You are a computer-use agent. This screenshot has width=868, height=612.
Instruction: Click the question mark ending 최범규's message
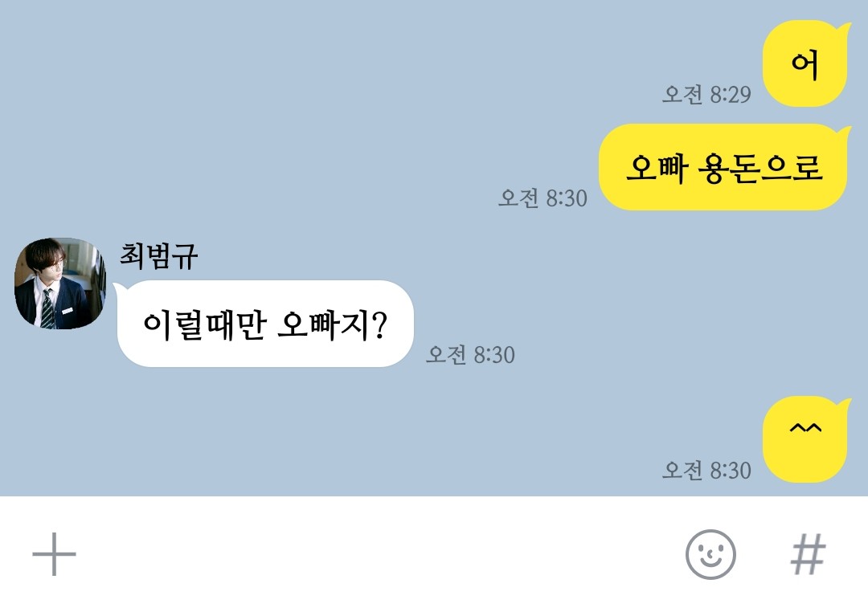(x=379, y=324)
